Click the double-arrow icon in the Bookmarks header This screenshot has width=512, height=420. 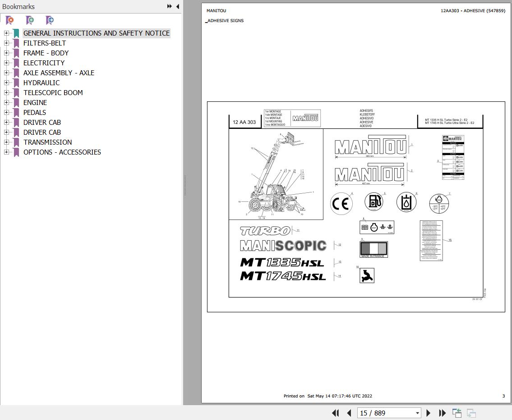pos(169,6)
